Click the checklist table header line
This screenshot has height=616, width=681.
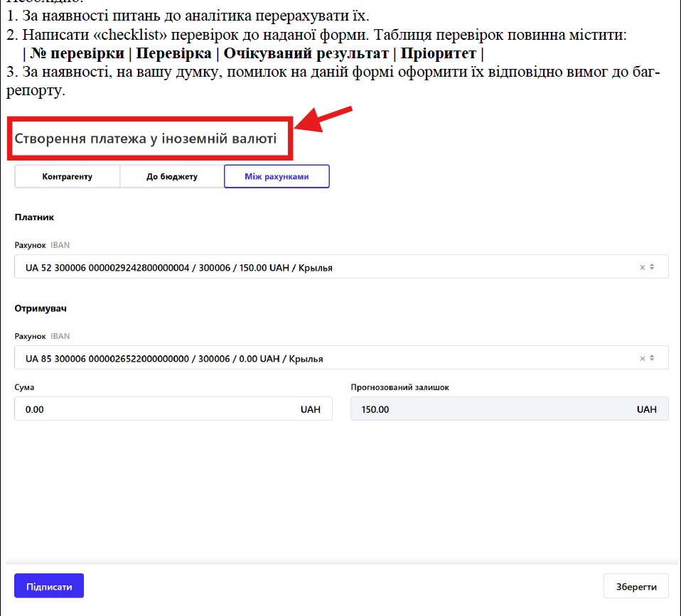click(253, 53)
